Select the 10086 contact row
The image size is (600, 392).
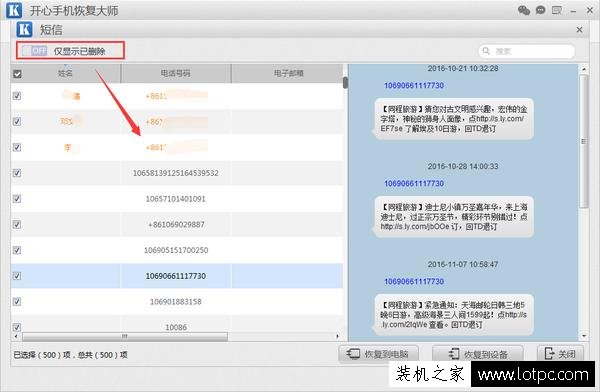coord(177,325)
